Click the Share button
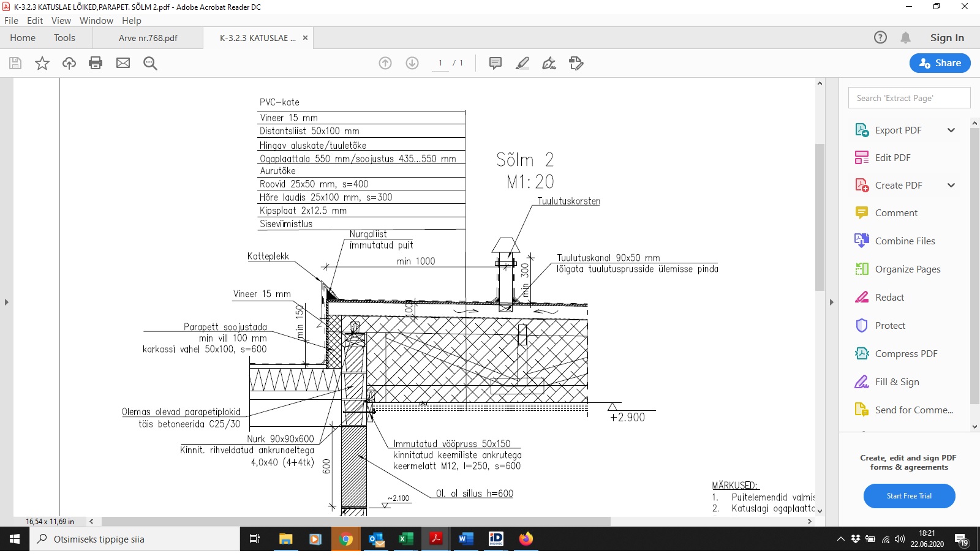The height and width of the screenshot is (556, 980). click(940, 63)
